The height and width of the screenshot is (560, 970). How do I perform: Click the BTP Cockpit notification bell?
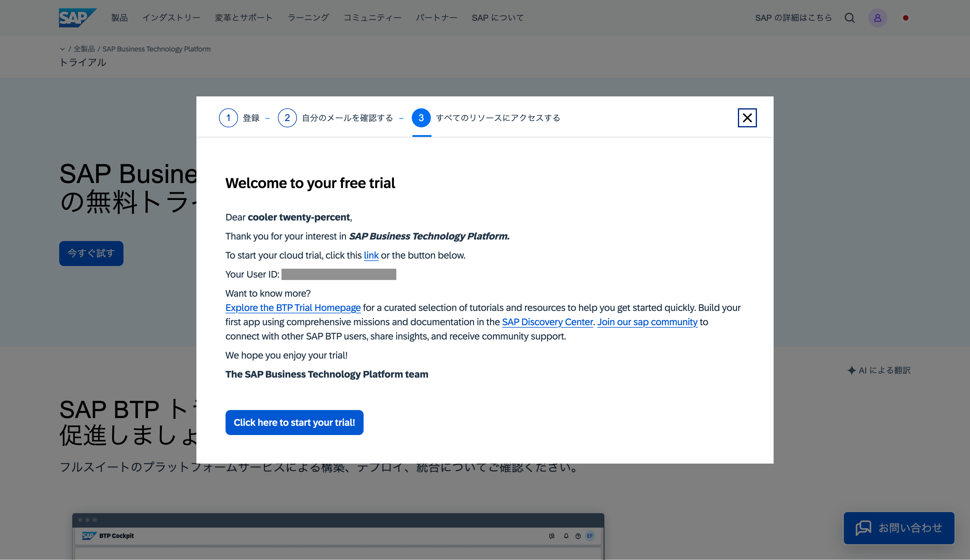566,536
